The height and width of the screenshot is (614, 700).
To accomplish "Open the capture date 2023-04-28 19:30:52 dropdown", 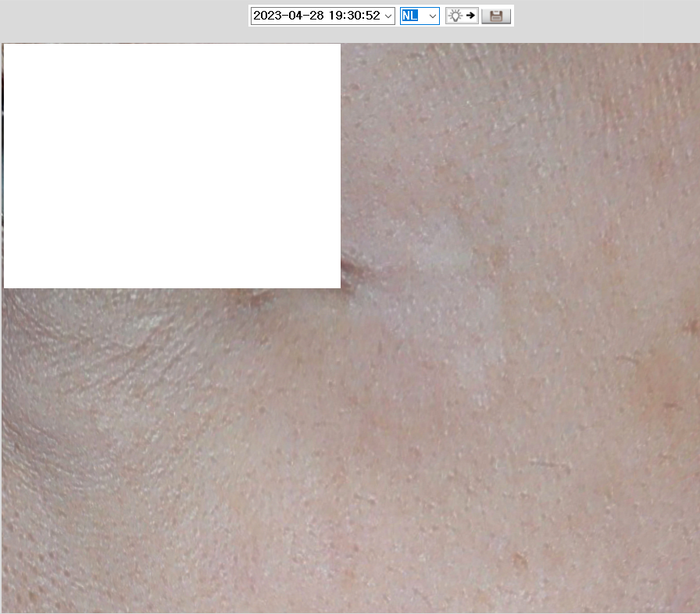I will (323, 16).
